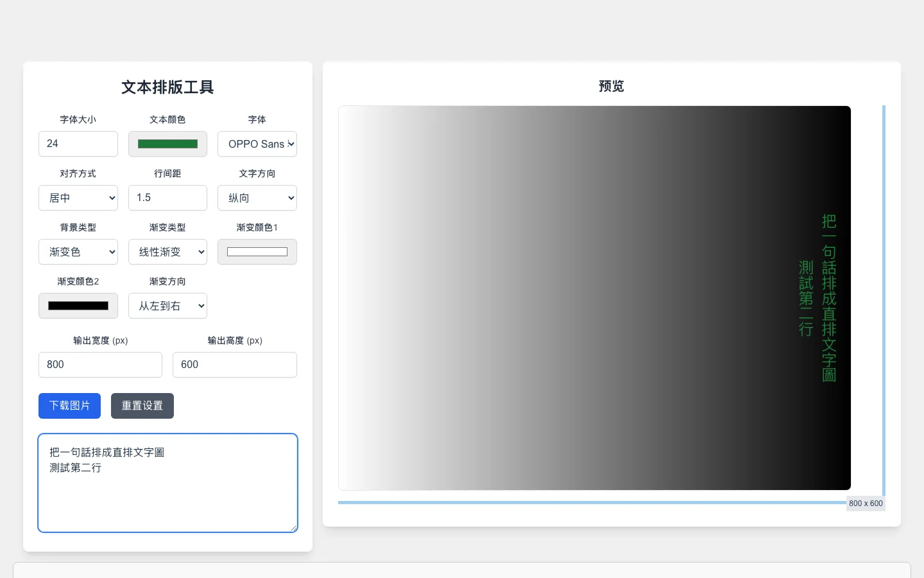Click inside the text content textarea
This screenshot has height=578, width=924.
point(167,483)
